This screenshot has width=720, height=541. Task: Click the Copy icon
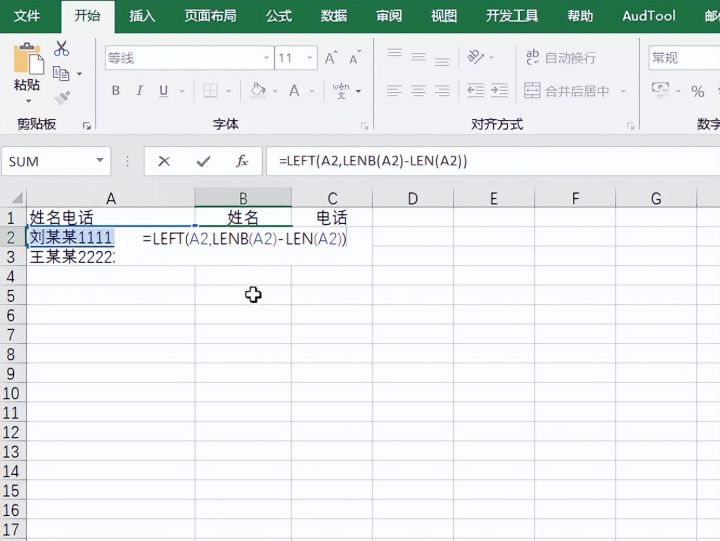click(61, 73)
